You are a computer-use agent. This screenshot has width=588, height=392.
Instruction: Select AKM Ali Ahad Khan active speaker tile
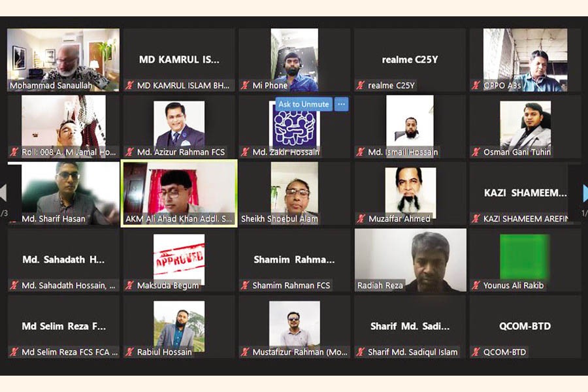pos(179,193)
